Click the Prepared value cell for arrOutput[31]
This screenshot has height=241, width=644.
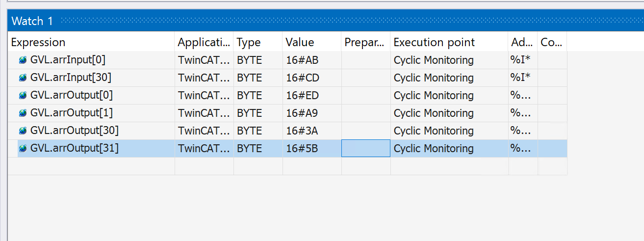tap(366, 148)
